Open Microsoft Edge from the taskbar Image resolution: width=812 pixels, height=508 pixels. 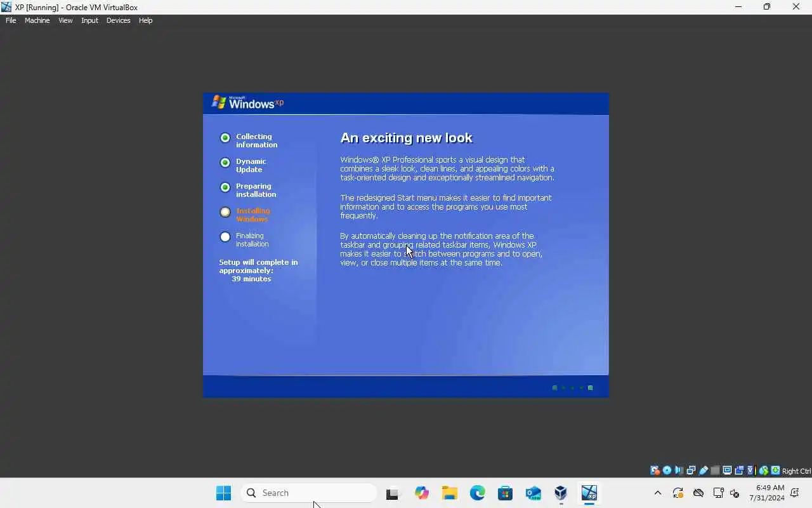478,493
